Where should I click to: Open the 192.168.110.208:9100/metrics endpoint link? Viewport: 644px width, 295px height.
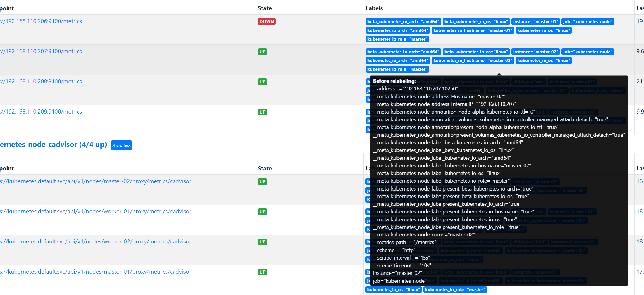click(x=41, y=82)
